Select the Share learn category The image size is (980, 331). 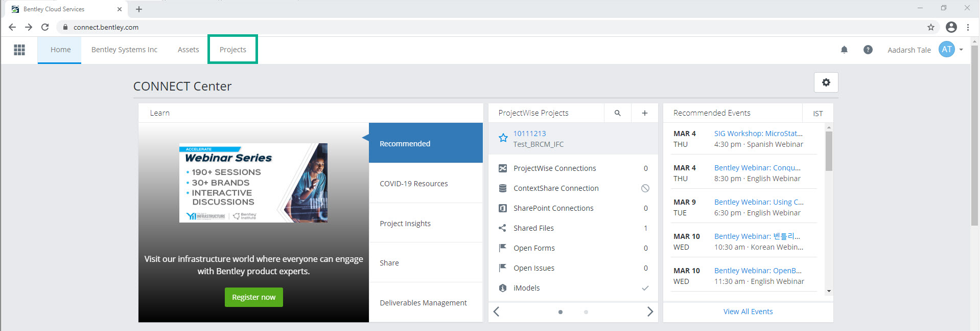pyautogui.click(x=426, y=262)
